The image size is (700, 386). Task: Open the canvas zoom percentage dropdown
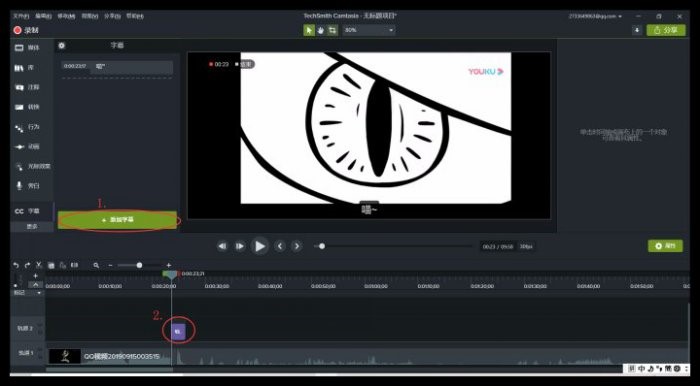369,30
